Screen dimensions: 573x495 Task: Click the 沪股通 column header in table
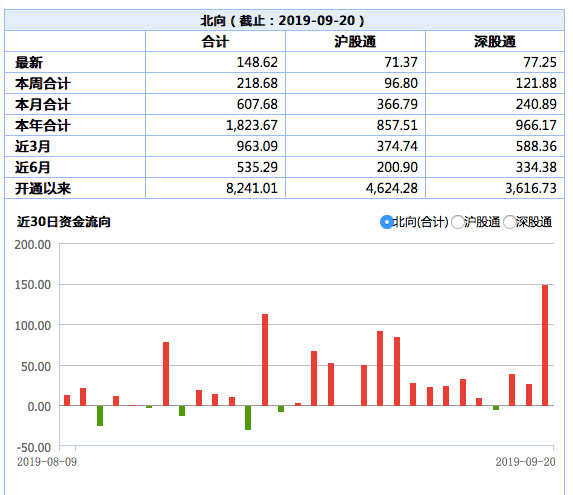(355, 41)
